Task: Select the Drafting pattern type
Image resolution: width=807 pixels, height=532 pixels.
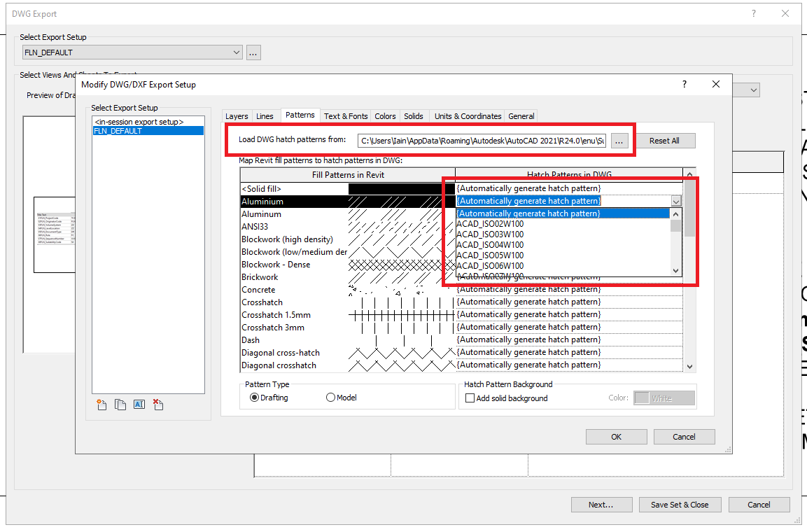Action: [x=253, y=397]
